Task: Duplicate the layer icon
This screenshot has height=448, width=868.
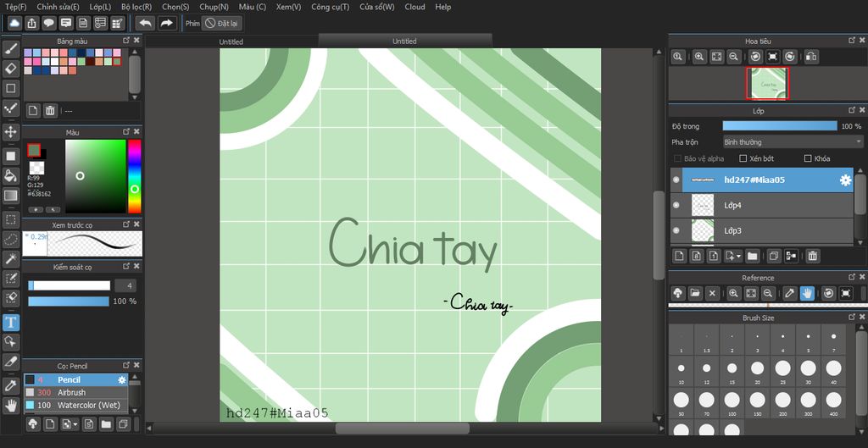Action: click(774, 256)
